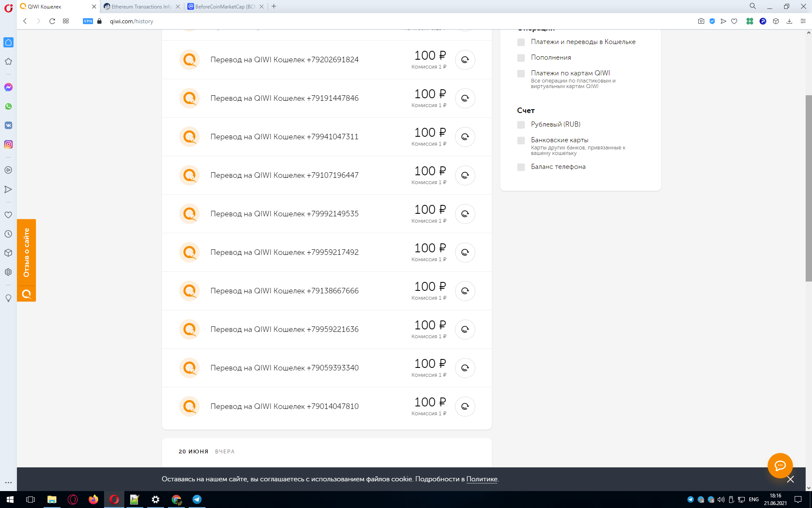The height and width of the screenshot is (508, 812).
Task: Open the taskbar clock showing 18:16
Action: point(775,500)
